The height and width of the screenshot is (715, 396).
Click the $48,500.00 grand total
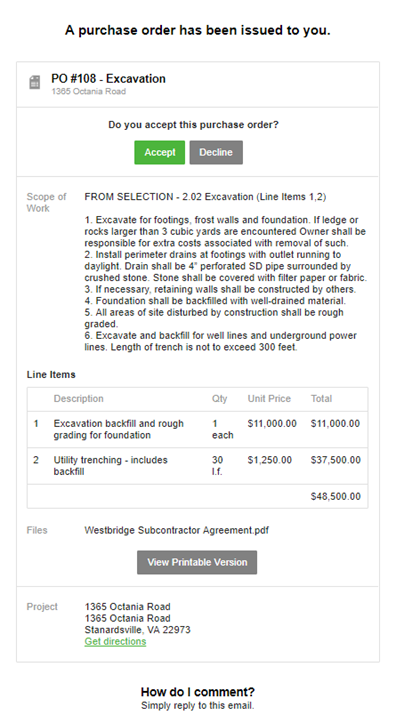pyautogui.click(x=335, y=497)
